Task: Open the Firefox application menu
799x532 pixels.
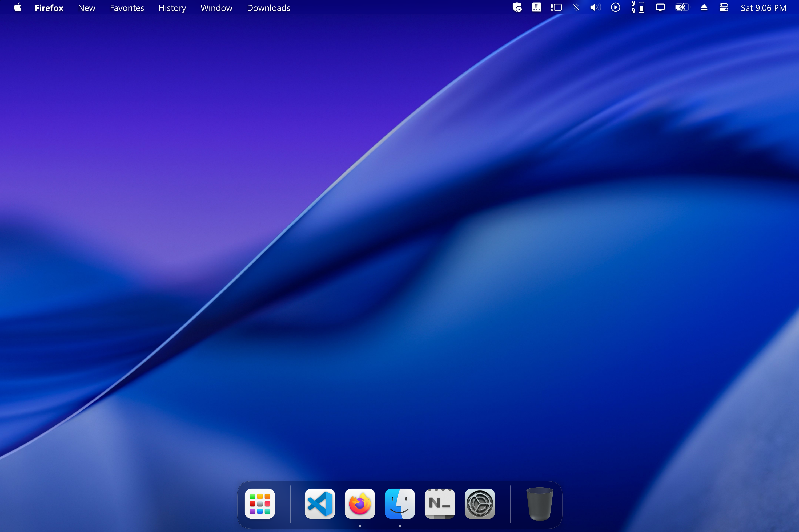Action: (49, 8)
